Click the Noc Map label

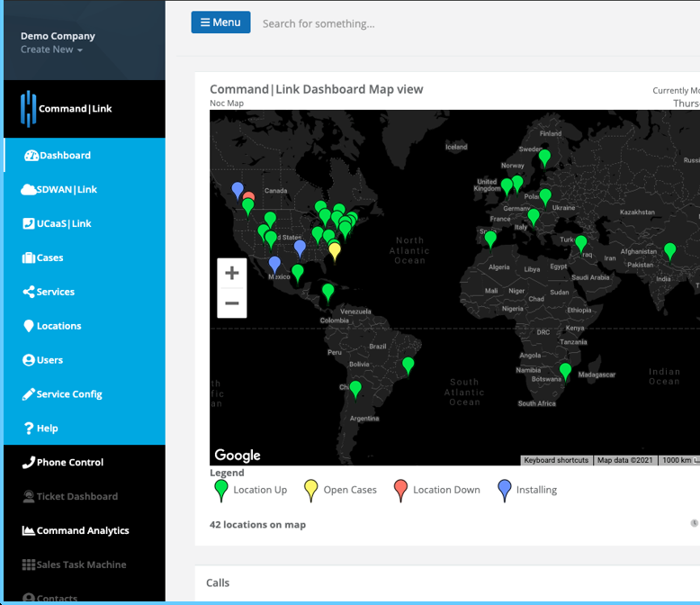[227, 104]
